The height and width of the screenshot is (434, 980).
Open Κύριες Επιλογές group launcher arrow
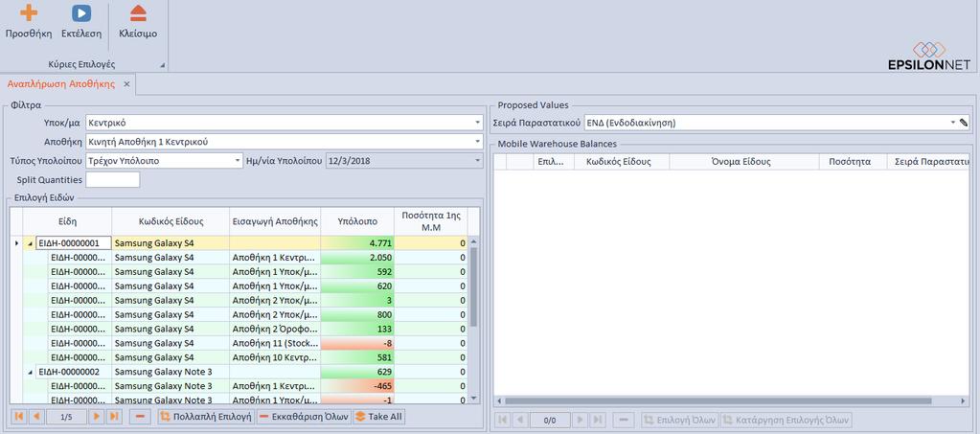pyautogui.click(x=163, y=65)
